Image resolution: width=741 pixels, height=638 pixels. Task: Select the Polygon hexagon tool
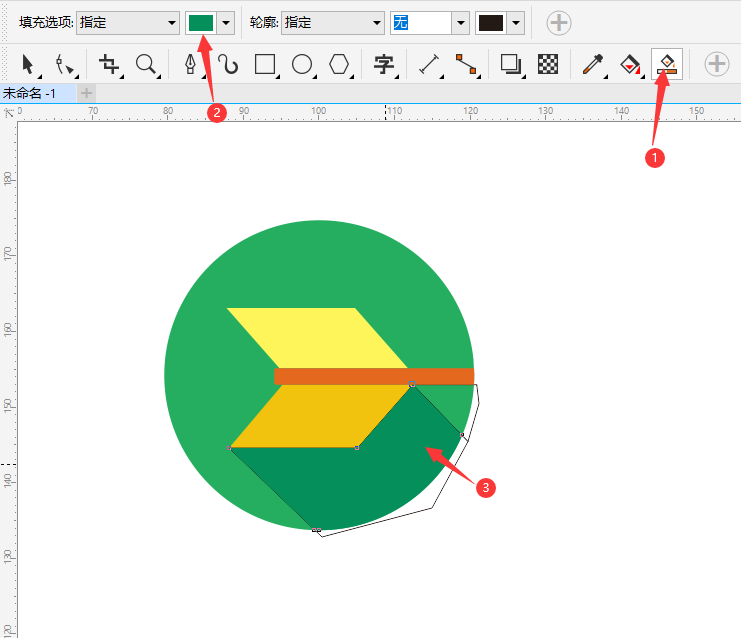tap(339, 64)
